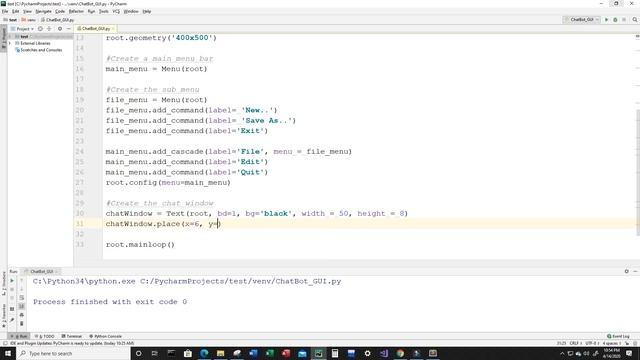640x360 pixels.
Task: Open the Tools menu
Action: click(104, 11)
